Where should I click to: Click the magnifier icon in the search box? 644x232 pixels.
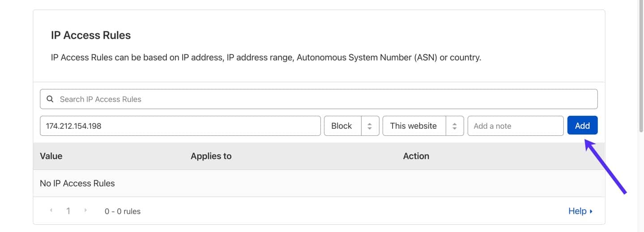coord(50,99)
